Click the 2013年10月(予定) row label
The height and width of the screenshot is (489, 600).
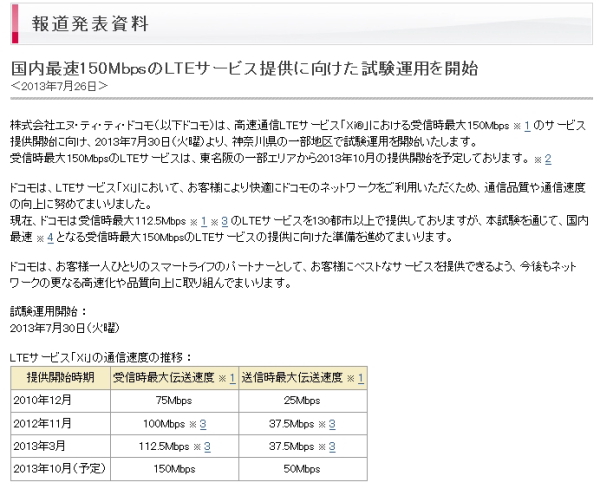58,467
